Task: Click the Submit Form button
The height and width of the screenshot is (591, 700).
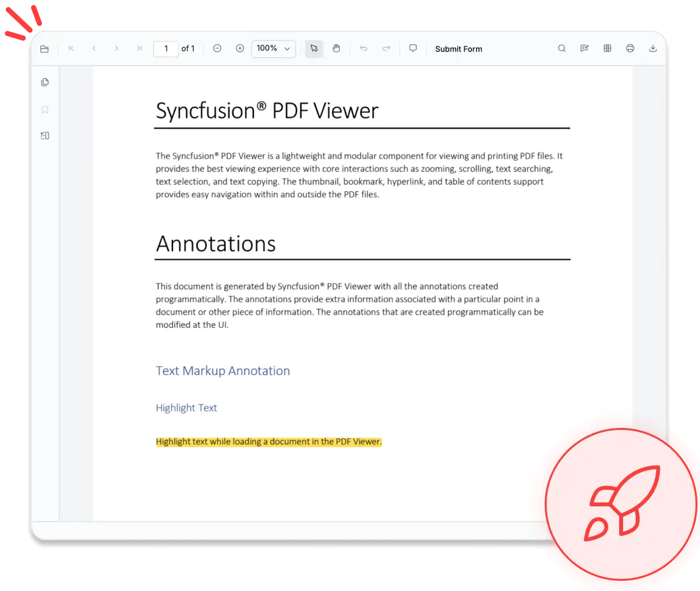Action: coord(458,48)
